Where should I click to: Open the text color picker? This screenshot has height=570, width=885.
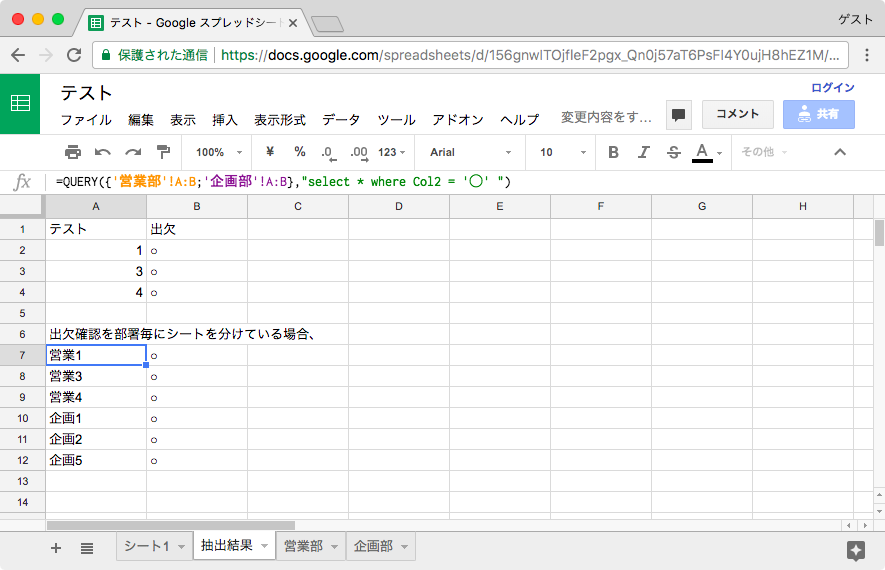[x=706, y=152]
